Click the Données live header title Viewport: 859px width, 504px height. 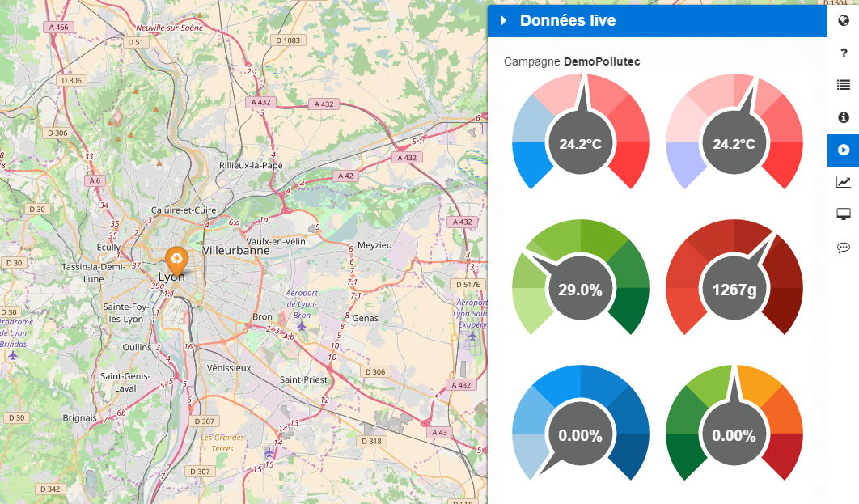(x=567, y=21)
